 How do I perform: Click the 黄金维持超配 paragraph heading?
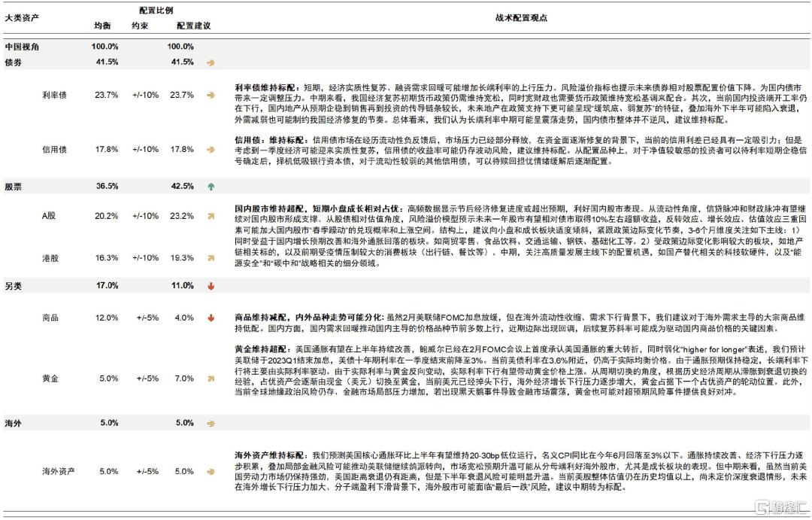click(x=262, y=350)
